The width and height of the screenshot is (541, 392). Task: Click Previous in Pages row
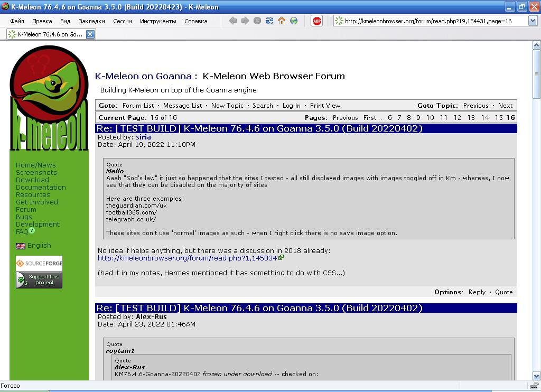345,118
